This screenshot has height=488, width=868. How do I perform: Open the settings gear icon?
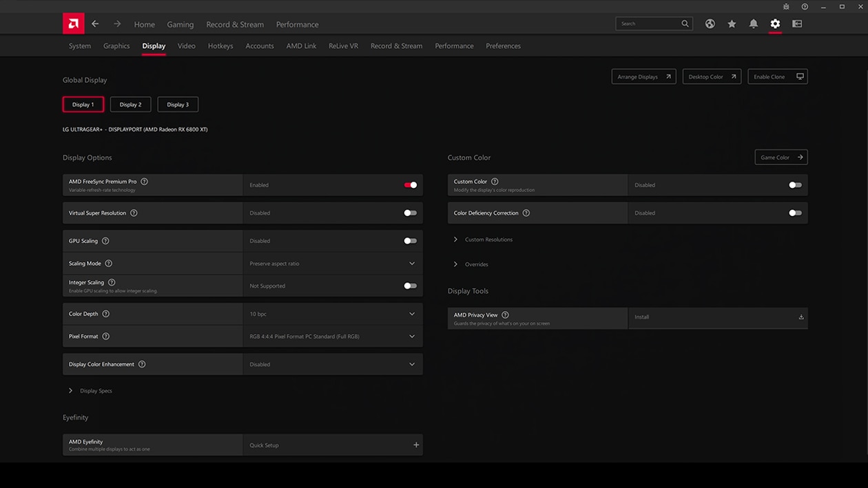775,23
